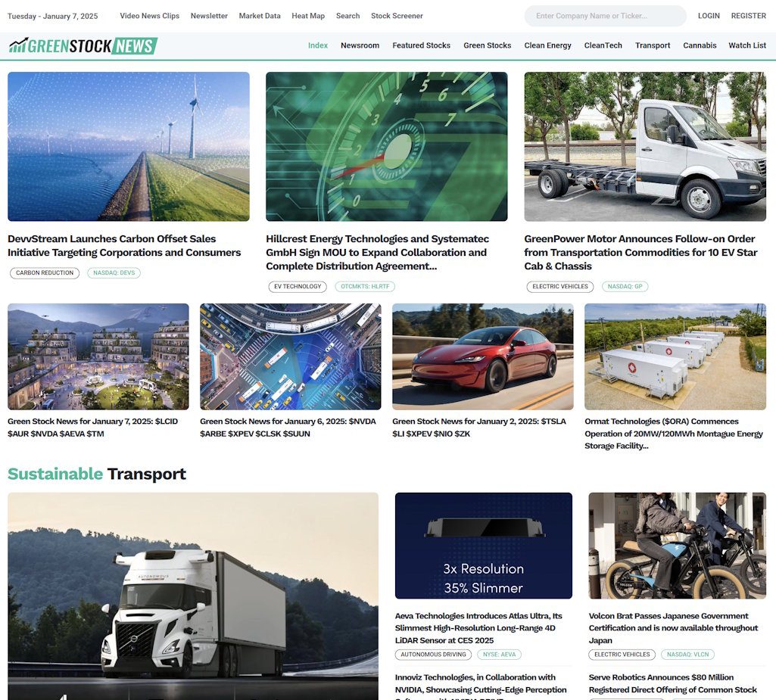Open the Cannabis section tab

[x=700, y=45]
